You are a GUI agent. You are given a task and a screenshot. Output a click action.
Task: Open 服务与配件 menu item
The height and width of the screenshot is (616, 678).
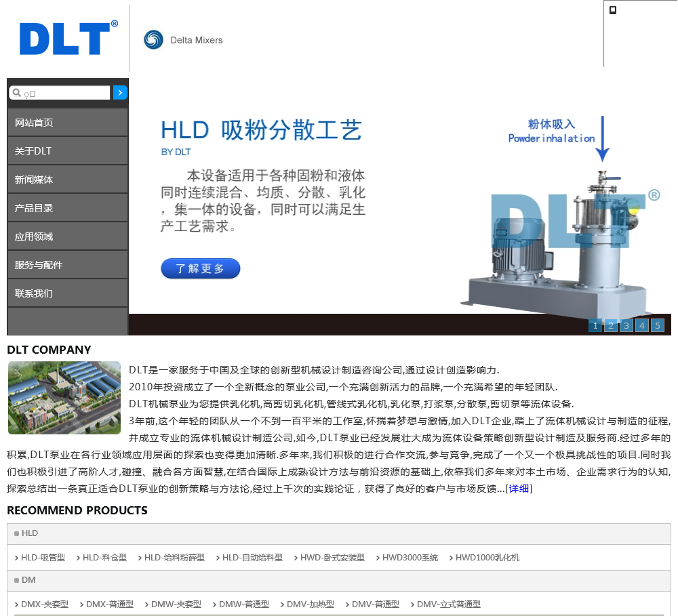67,265
